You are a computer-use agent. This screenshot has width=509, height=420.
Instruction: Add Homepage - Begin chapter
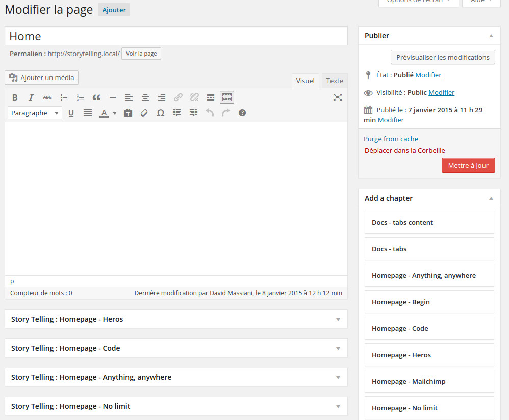pyautogui.click(x=429, y=302)
